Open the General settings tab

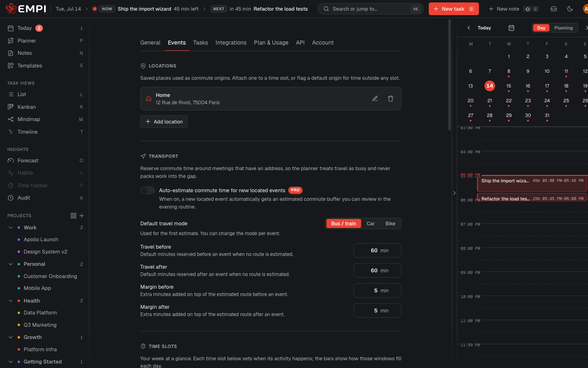tap(150, 43)
